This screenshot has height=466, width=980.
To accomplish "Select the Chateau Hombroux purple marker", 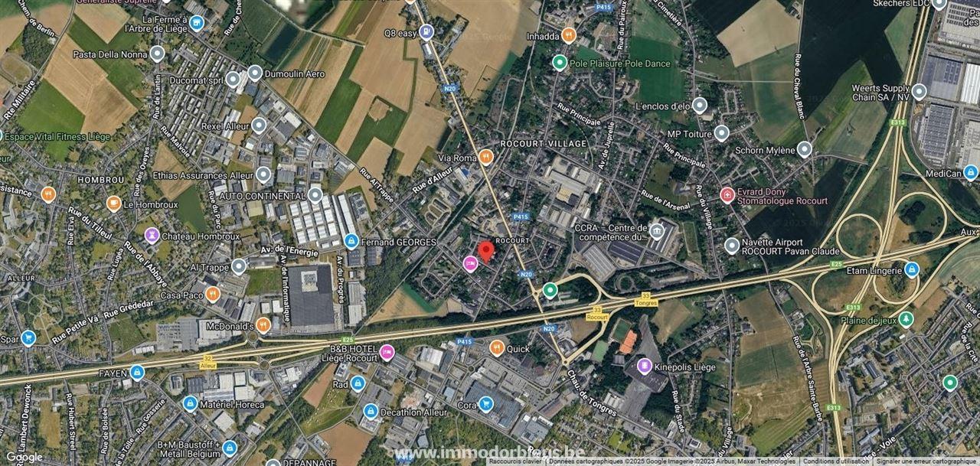I will pos(152,236).
